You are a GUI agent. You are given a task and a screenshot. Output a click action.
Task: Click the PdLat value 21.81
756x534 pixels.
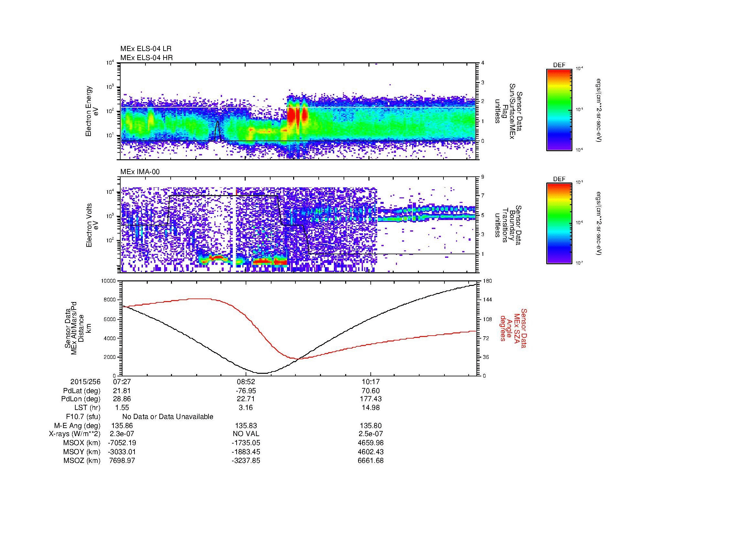tap(122, 391)
